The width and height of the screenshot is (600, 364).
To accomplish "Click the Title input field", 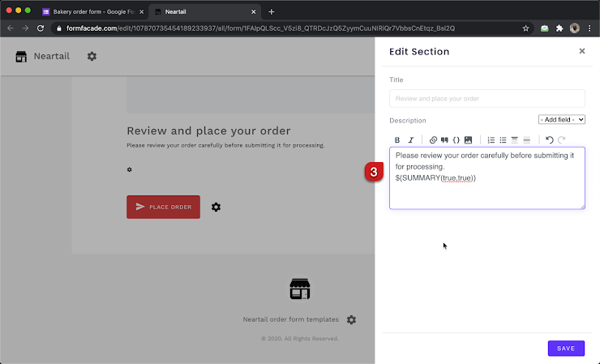I will [486, 99].
